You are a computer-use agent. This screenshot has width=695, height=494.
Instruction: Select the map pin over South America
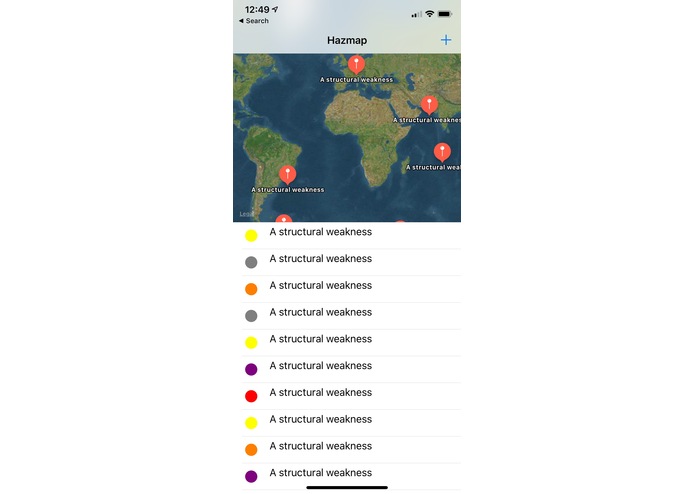(288, 175)
